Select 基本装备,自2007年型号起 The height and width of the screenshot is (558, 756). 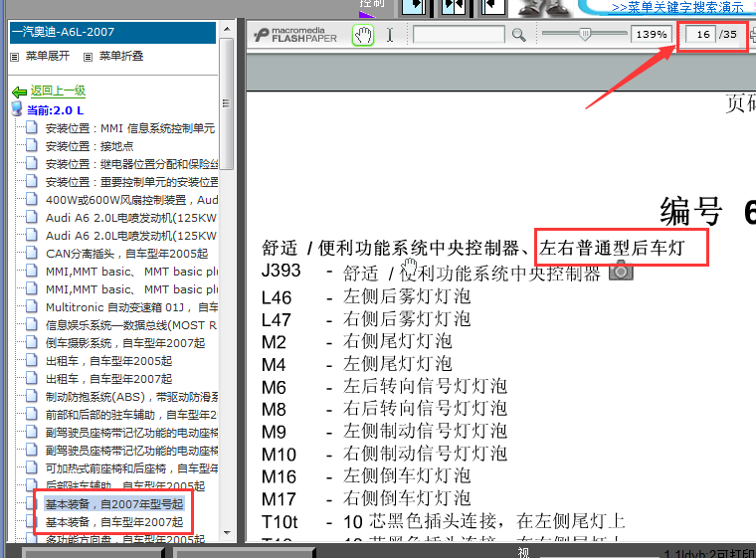pyautogui.click(x=114, y=504)
